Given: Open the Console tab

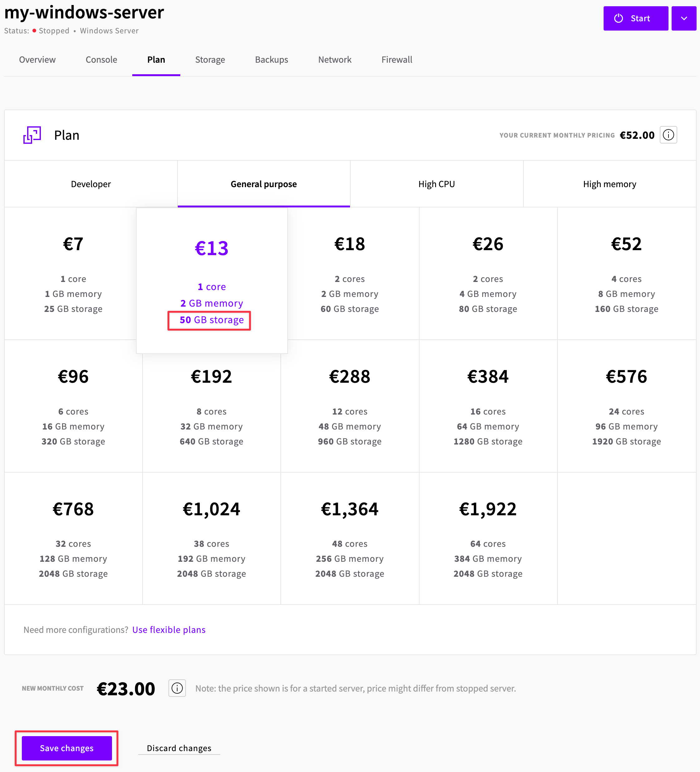Looking at the screenshot, I should pyautogui.click(x=101, y=60).
